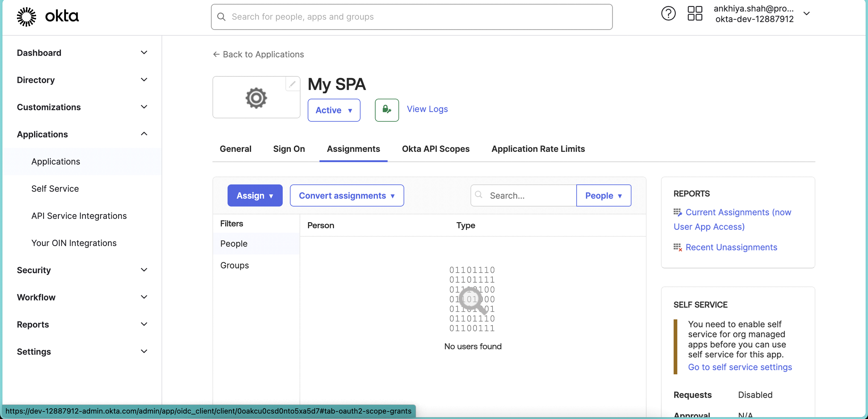The image size is (868, 419).
Task: Click the My SPA gear logo
Action: pyautogui.click(x=256, y=98)
